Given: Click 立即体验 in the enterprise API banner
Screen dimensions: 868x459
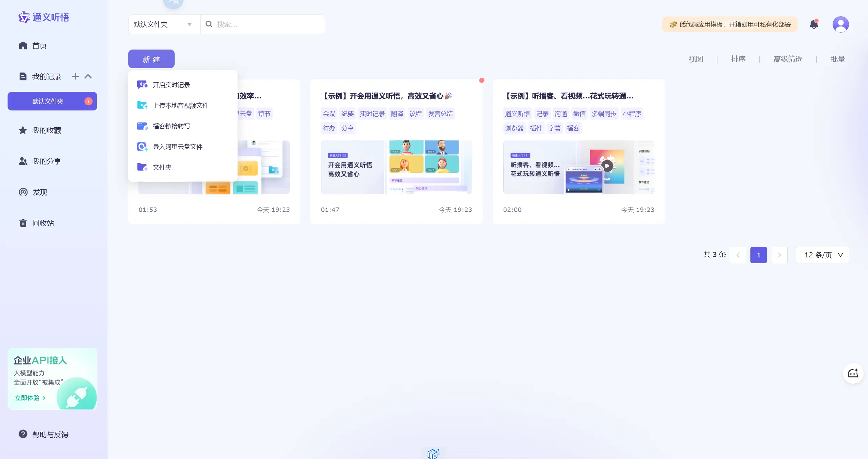Looking at the screenshot, I should [30, 397].
